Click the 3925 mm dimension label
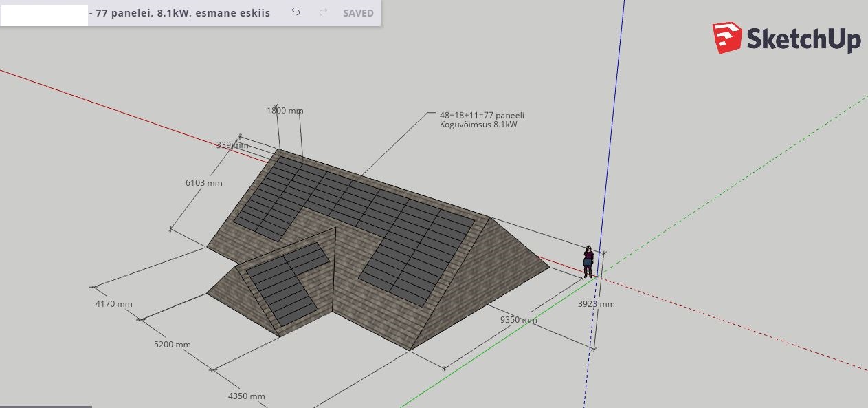This screenshot has height=408, width=868. pyautogui.click(x=596, y=304)
